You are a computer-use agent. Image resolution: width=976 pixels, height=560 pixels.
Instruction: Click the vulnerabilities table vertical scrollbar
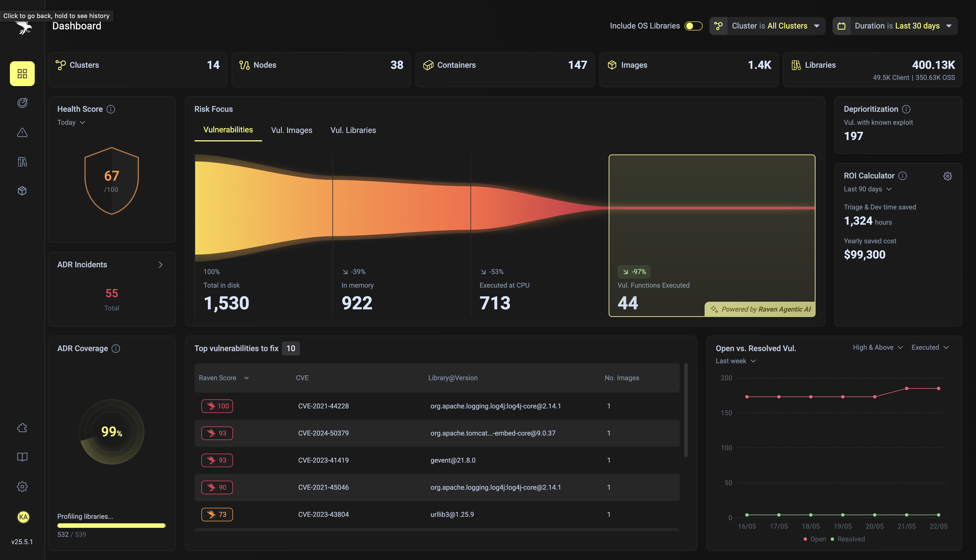pyautogui.click(x=686, y=410)
